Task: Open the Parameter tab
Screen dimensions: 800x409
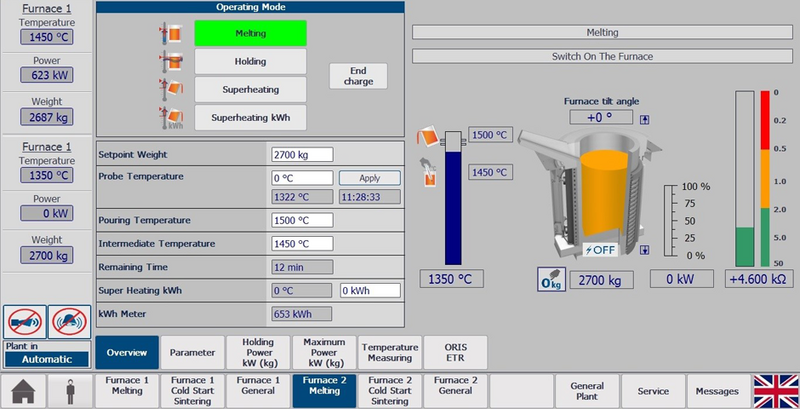Action: point(193,352)
